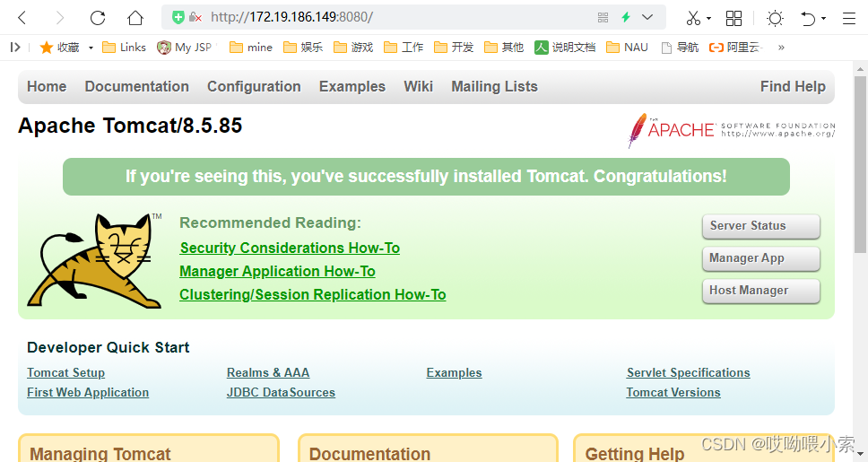Click the green shield security icon
Screen dimensions: 868x462
click(x=178, y=17)
